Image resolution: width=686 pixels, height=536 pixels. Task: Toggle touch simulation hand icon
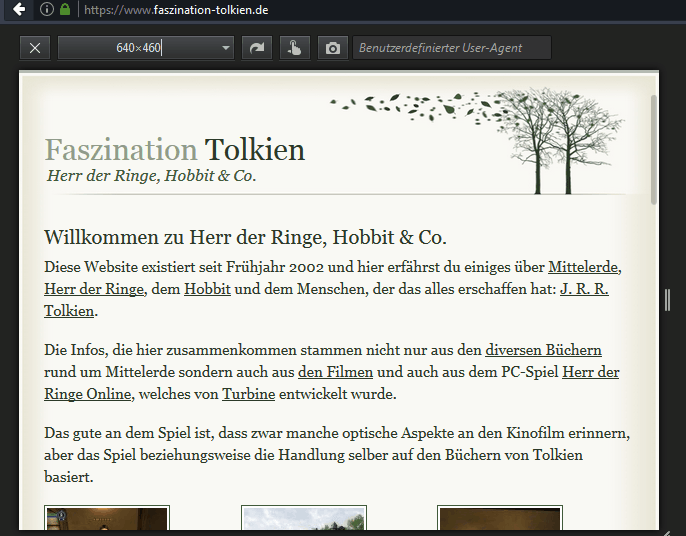point(294,48)
